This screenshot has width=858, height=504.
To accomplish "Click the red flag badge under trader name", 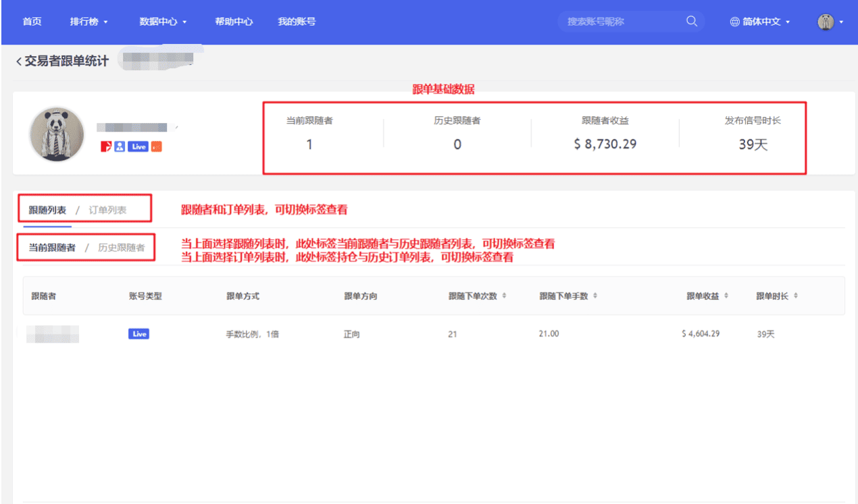I will [x=106, y=147].
